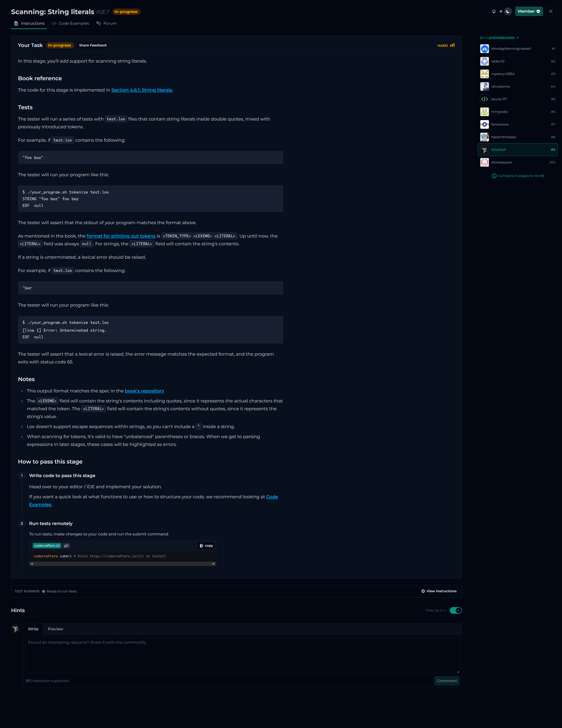Viewport: 562px width, 728px height.
Task: Select the codecrafters cli option
Action: pos(47,546)
